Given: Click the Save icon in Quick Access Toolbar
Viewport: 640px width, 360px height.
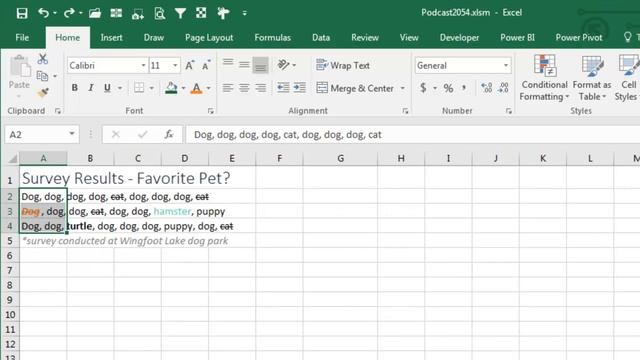Looking at the screenshot, I should click(22, 13).
